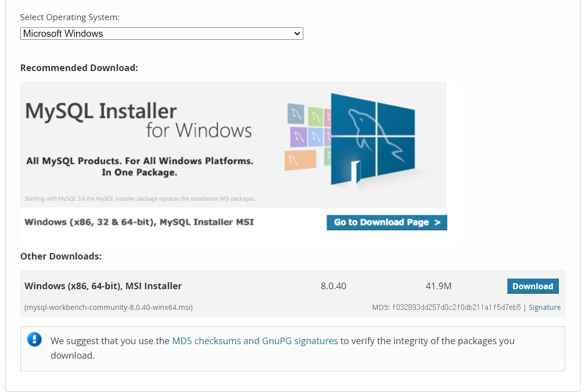
Task: Click the mysql-workbench-community-8.0.40-winx64.msi filename
Action: click(x=108, y=307)
